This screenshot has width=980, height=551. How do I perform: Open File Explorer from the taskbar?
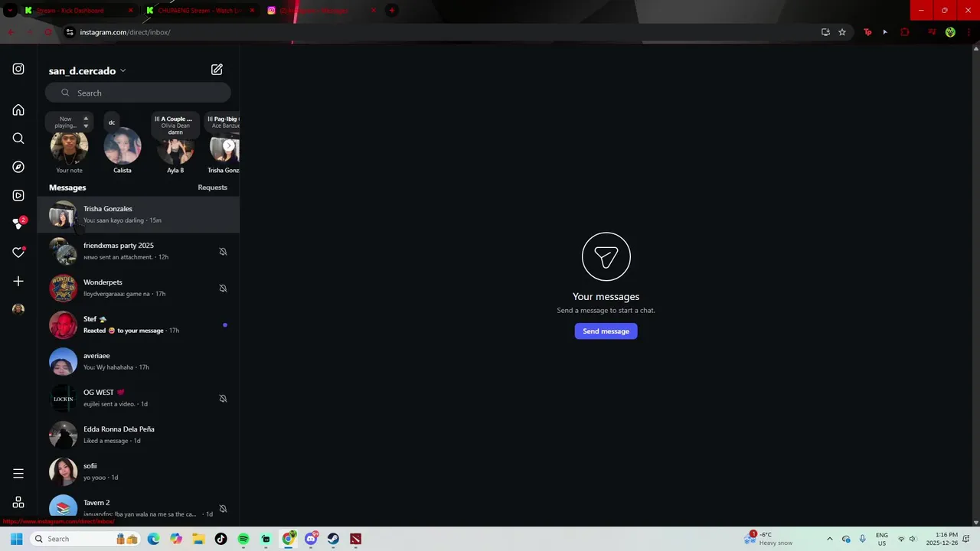[198, 539]
